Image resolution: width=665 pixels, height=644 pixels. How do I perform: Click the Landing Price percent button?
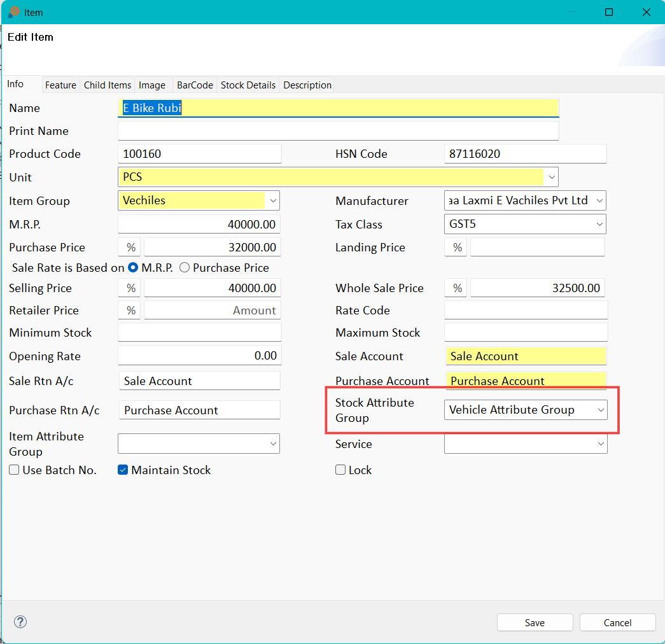(x=457, y=248)
